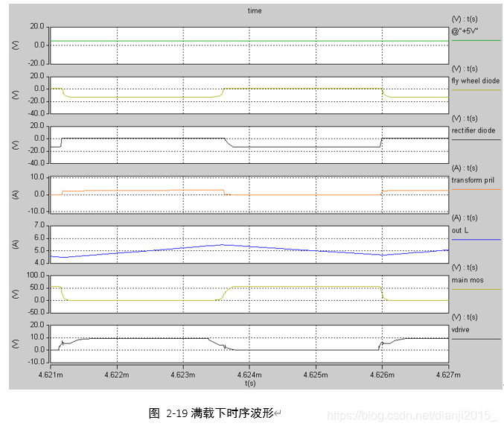This screenshot has width=504, height=429.
Task: Click the '(A)' y-axis unit of out L plot
Action: [15, 244]
